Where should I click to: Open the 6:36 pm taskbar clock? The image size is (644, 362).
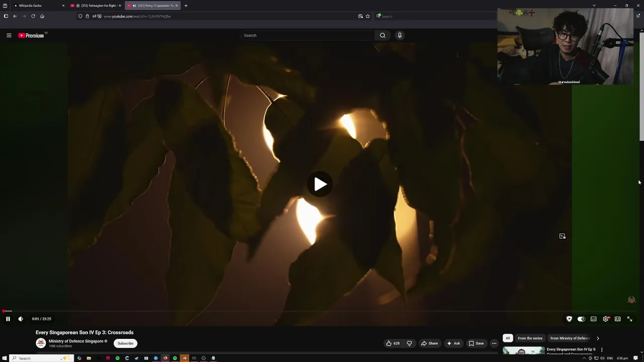pyautogui.click(x=623, y=358)
